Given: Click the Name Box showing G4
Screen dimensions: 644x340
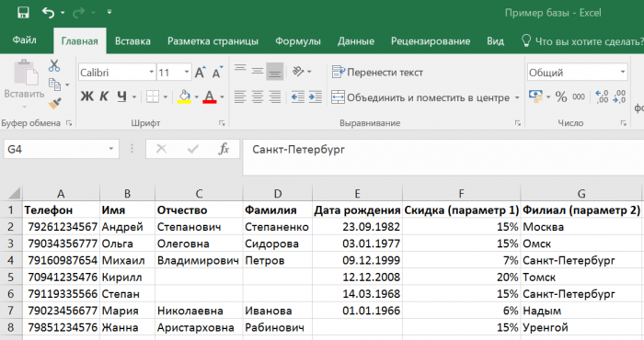Looking at the screenshot, I should pyautogui.click(x=62, y=149).
